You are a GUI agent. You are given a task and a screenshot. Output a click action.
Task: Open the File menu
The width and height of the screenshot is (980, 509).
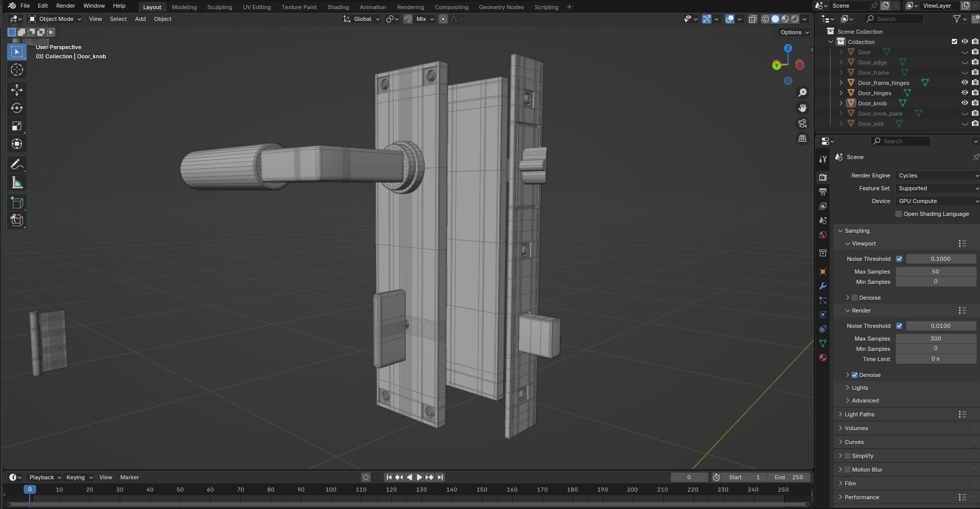coord(25,6)
